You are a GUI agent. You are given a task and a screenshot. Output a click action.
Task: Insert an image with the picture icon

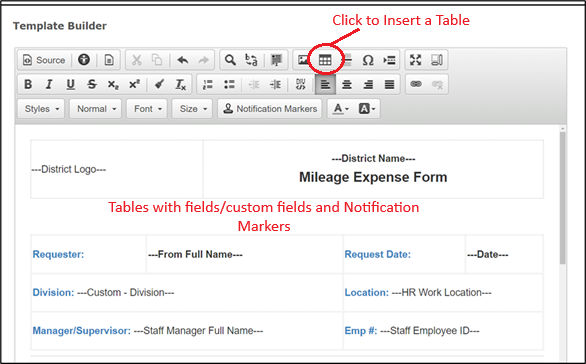[303, 60]
